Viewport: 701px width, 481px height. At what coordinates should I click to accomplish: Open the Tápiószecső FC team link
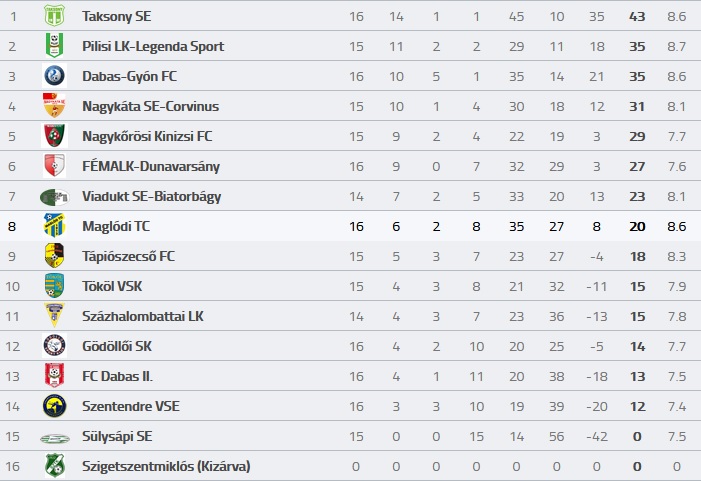[128, 256]
